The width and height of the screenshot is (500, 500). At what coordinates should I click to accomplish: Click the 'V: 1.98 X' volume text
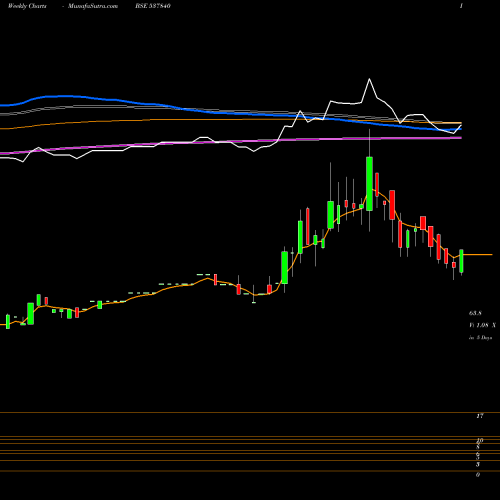[x=482, y=325]
